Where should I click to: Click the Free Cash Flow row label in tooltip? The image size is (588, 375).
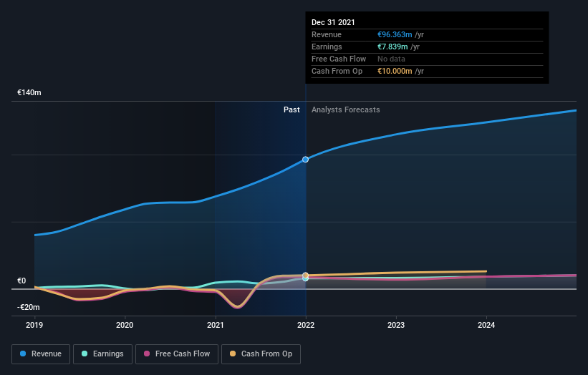tap(339, 59)
